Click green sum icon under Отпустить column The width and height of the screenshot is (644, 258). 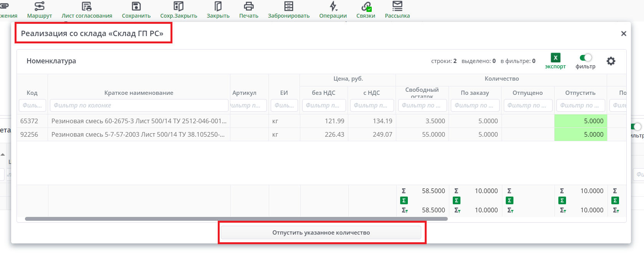[x=562, y=200]
